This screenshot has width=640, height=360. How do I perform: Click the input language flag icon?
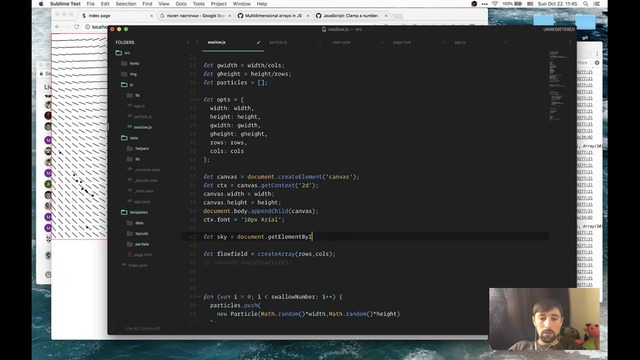(530, 4)
